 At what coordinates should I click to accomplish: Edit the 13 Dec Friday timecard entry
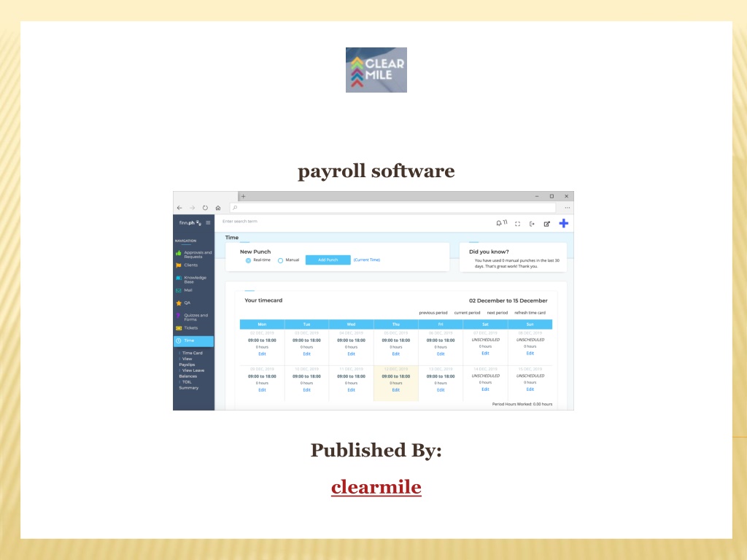[x=441, y=390]
